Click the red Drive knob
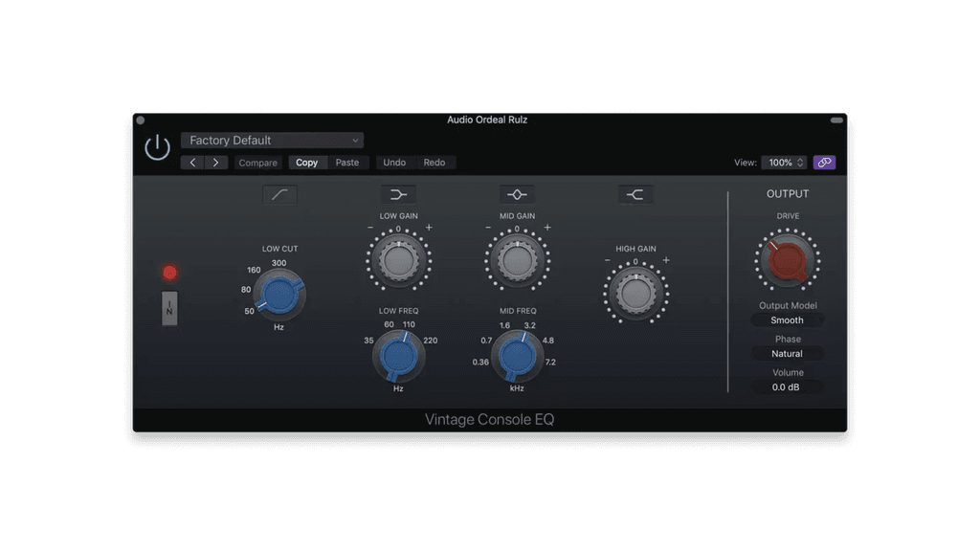980x551 pixels. [788, 259]
